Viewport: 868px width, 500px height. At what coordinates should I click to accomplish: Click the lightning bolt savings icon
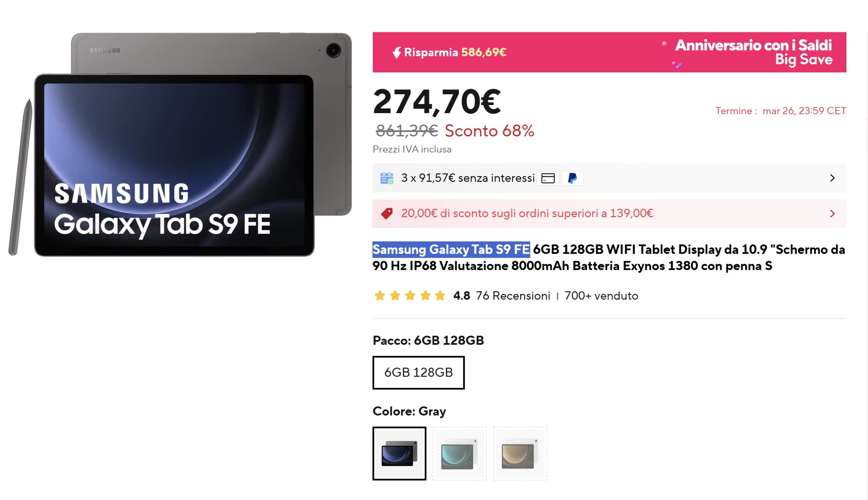pyautogui.click(x=397, y=53)
